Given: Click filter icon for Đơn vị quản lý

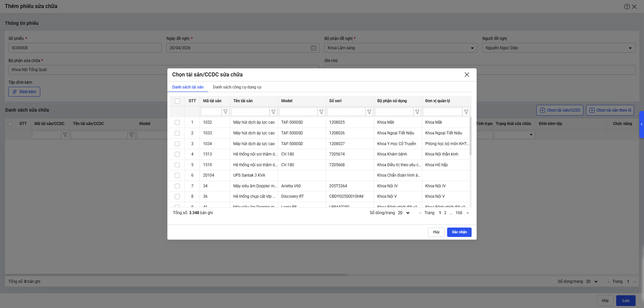Looking at the screenshot, I should coord(466,112).
